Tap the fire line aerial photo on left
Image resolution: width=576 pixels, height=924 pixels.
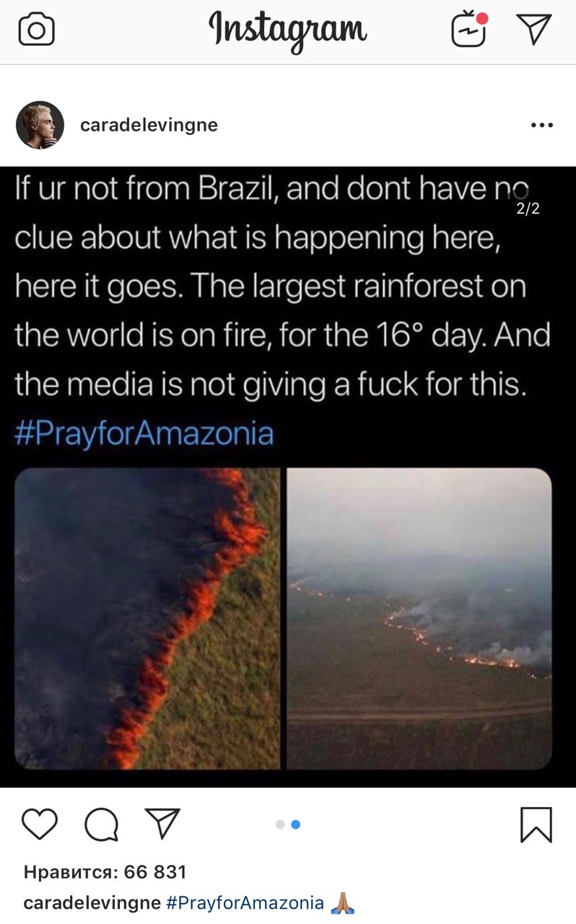pyautogui.click(x=147, y=619)
